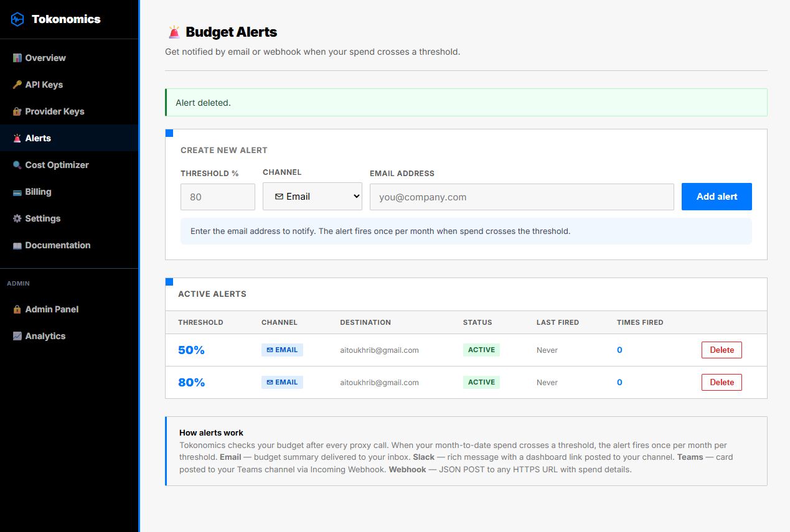Open the Admin Panel
The height and width of the screenshot is (532, 790).
coord(69,309)
